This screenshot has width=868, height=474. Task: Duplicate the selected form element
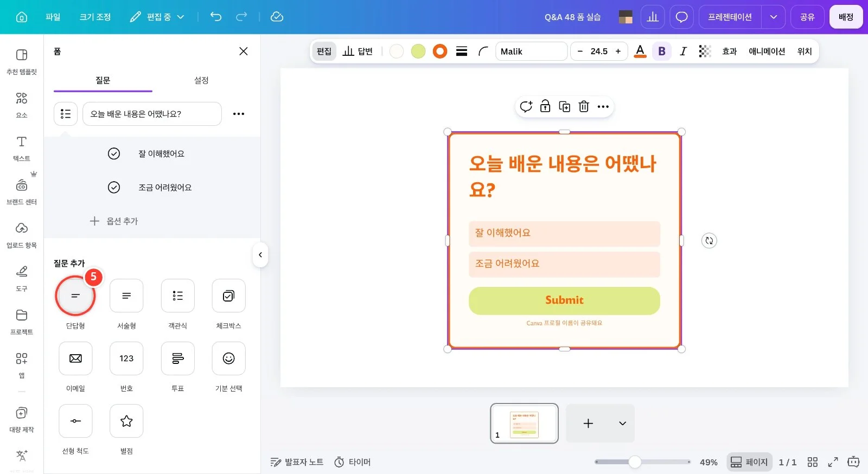(565, 106)
